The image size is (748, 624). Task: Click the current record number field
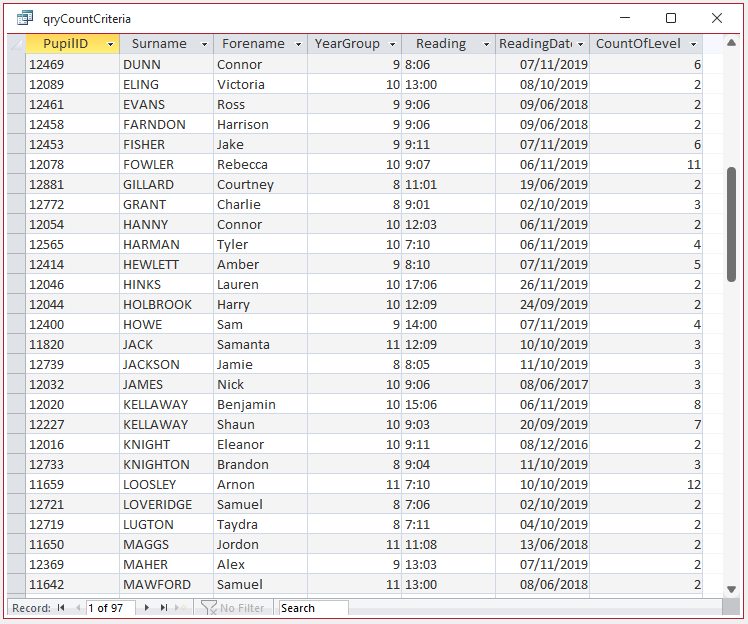pyautogui.click(x=111, y=608)
